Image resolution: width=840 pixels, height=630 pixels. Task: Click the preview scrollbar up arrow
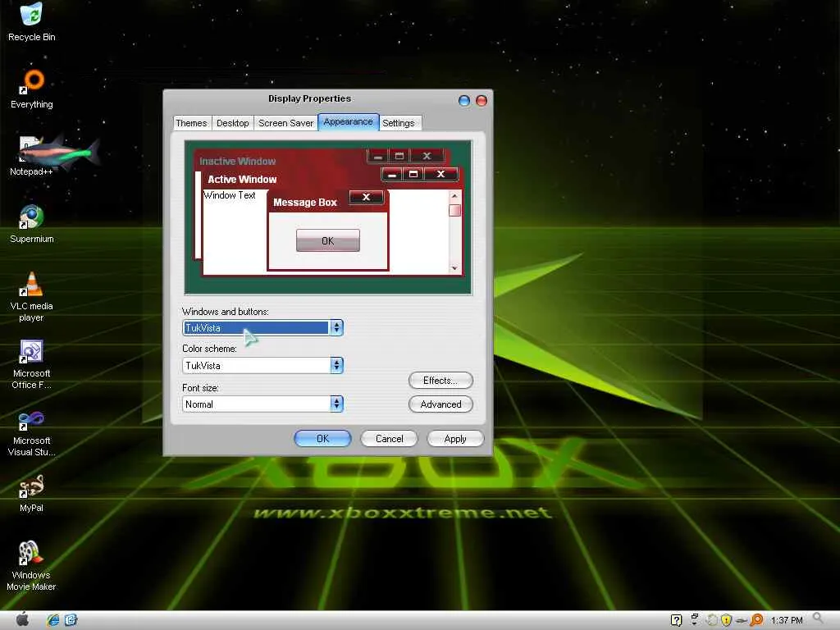(454, 196)
